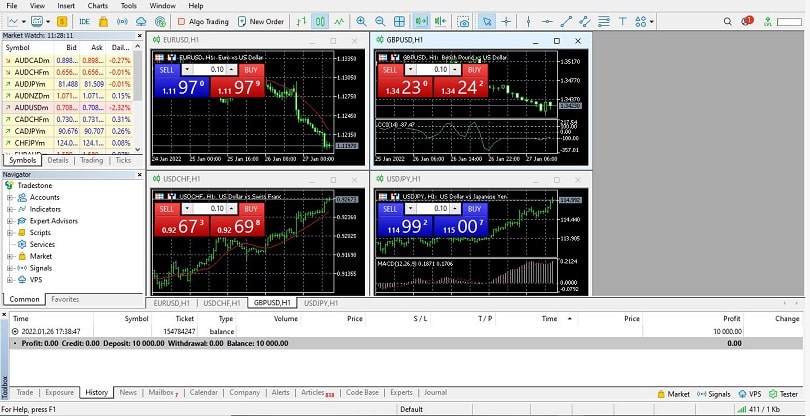This screenshot has height=416, width=810.
Task: Select CADJPYm row in Market Watch
Action: [x=67, y=131]
